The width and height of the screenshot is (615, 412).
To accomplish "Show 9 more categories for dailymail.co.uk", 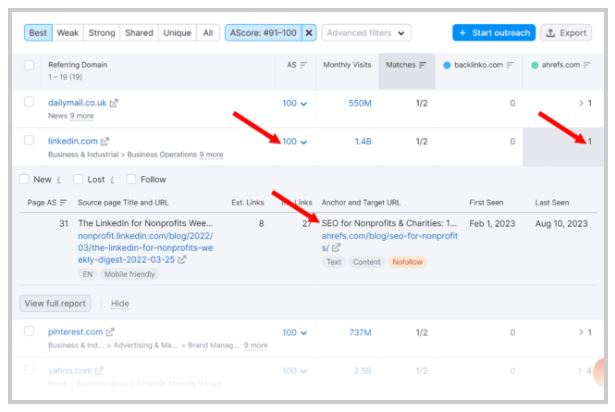I will [82, 116].
